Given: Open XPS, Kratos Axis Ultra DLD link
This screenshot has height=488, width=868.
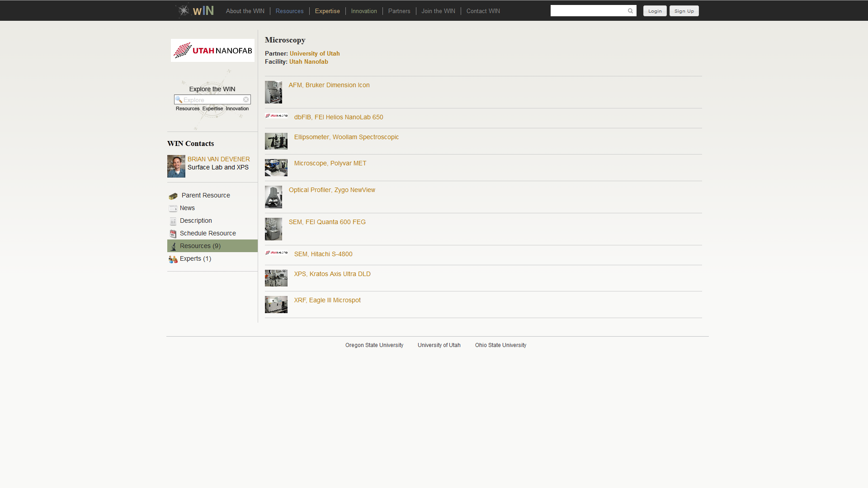Looking at the screenshot, I should [332, 274].
